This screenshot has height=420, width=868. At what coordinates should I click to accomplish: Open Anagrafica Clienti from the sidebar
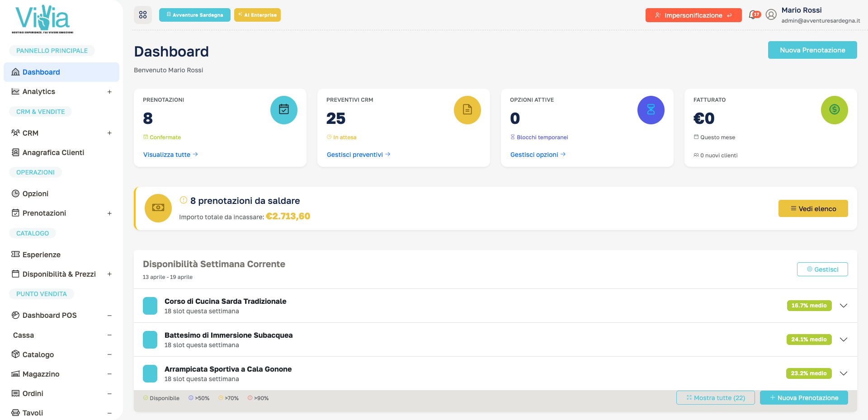coord(53,152)
